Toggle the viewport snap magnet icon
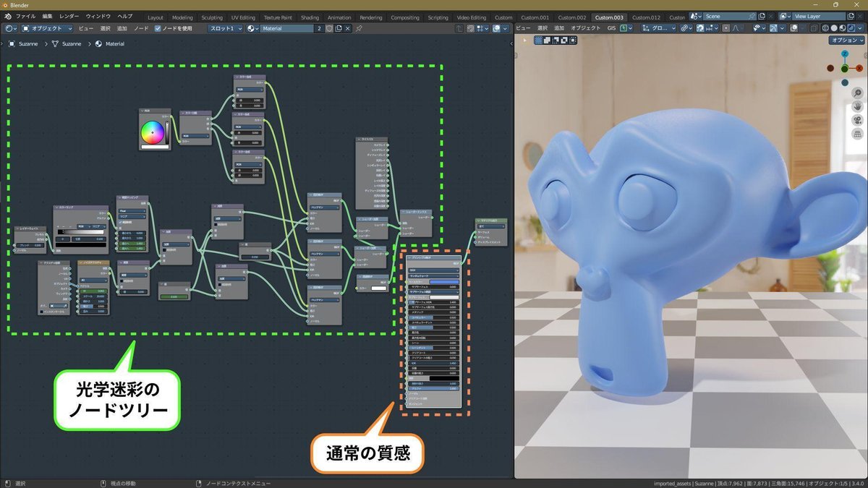The image size is (868, 488). pyautogui.click(x=700, y=28)
